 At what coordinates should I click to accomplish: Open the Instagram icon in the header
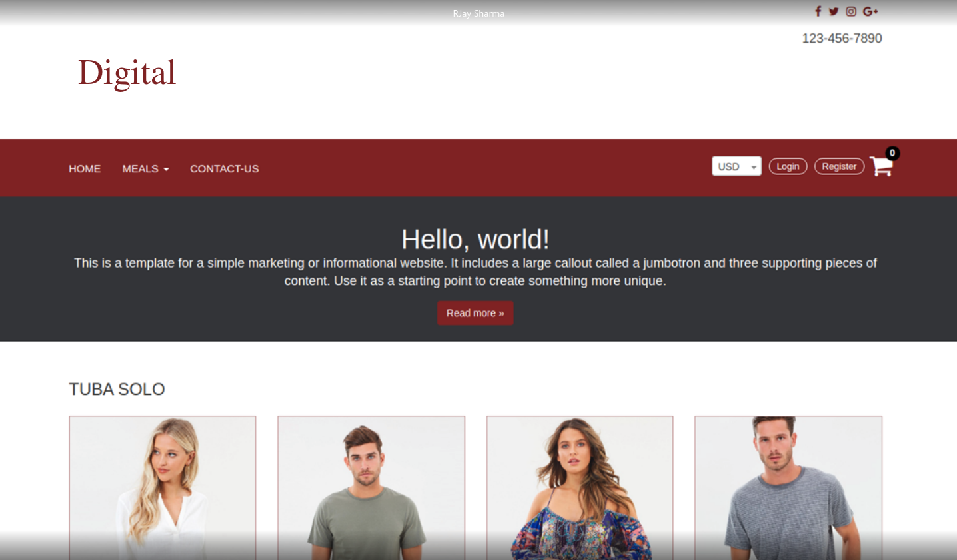pyautogui.click(x=851, y=11)
